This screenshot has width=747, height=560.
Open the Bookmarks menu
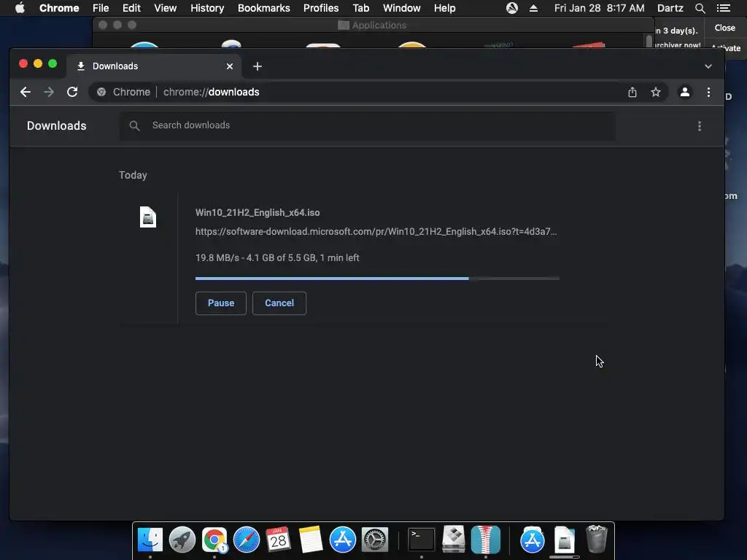264,8
